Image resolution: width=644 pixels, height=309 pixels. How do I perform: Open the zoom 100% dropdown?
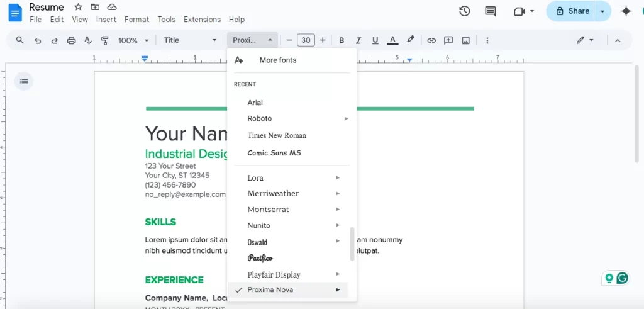pos(133,40)
